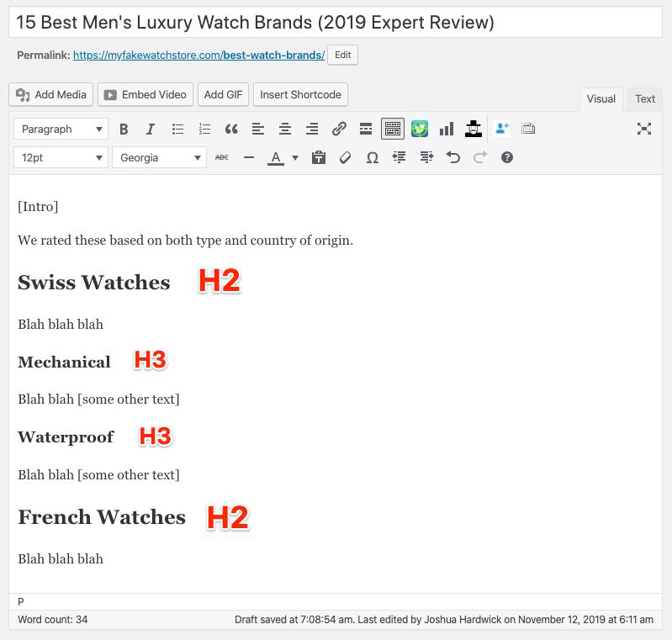The width and height of the screenshot is (672, 640).
Task: Toggle strikethrough text formatting
Action: point(221,158)
